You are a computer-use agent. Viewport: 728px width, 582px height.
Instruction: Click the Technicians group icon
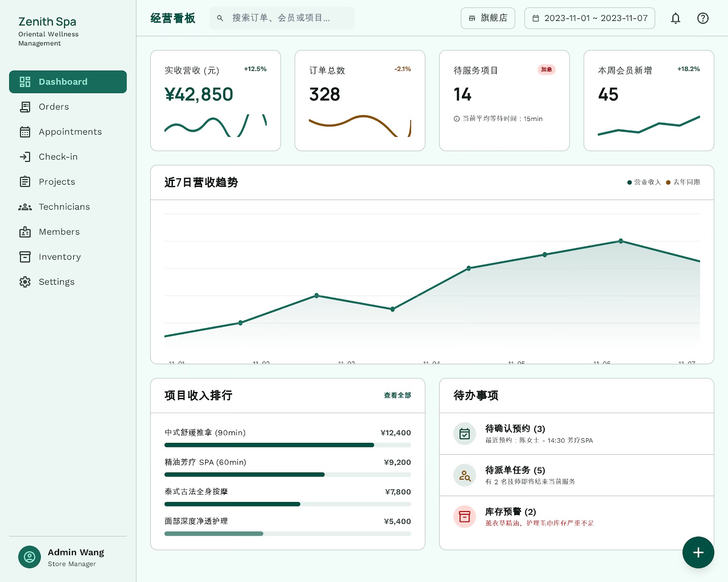[x=25, y=207]
